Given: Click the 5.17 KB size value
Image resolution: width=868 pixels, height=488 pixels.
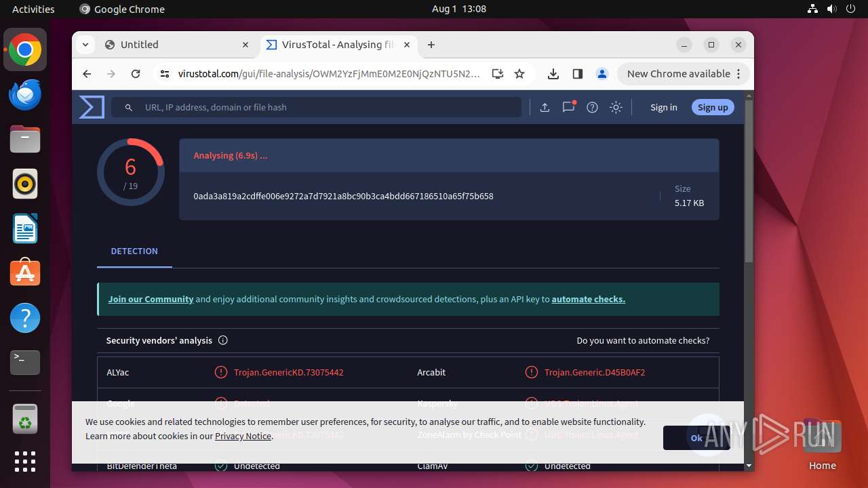Looking at the screenshot, I should [x=689, y=203].
